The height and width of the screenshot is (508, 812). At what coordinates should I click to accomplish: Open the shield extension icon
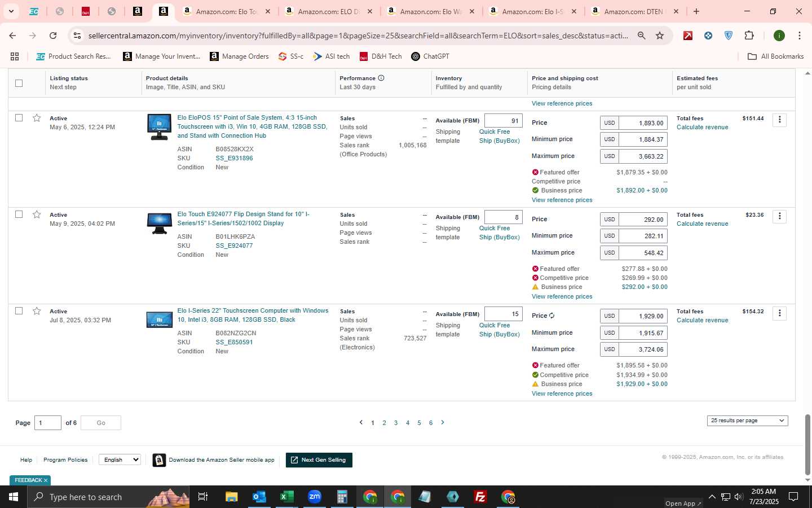[x=729, y=36]
